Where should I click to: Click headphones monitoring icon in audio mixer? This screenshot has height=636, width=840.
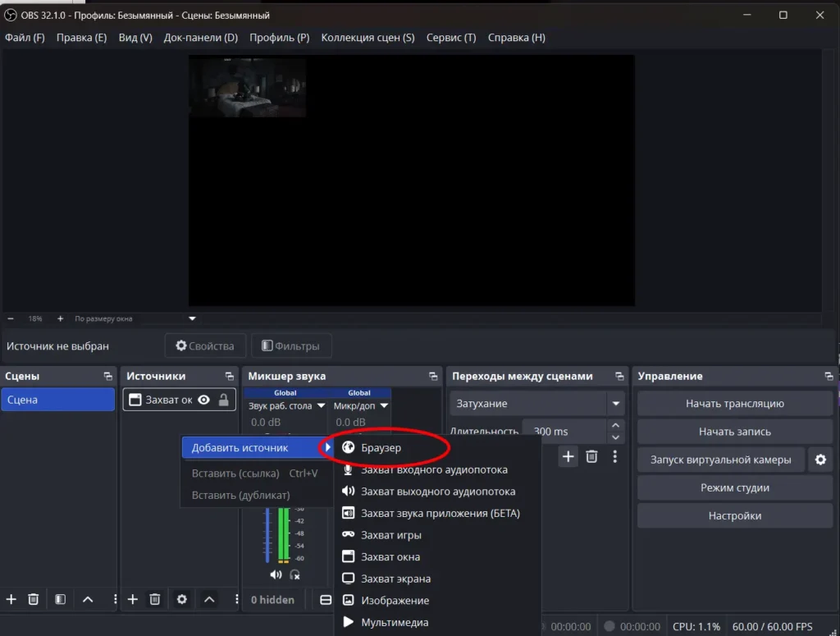click(294, 574)
